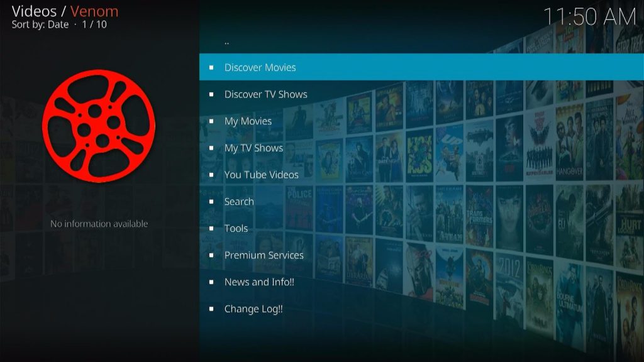
Task: Click the bullet icon beside Tools
Action: pyautogui.click(x=211, y=228)
